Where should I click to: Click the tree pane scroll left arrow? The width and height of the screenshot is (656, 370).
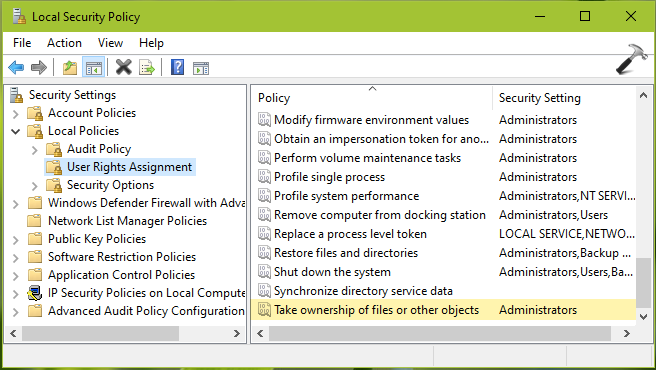coord(13,334)
